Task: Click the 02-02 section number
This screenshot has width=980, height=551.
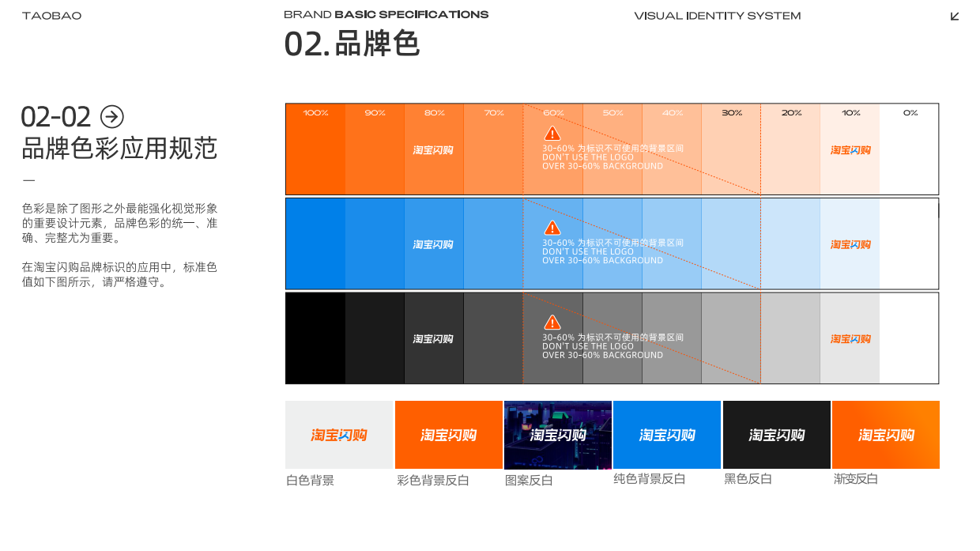Action: (x=56, y=117)
